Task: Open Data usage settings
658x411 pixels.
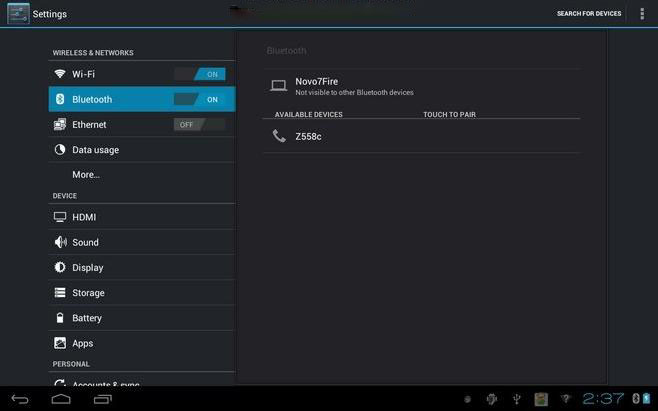Action: [x=142, y=149]
